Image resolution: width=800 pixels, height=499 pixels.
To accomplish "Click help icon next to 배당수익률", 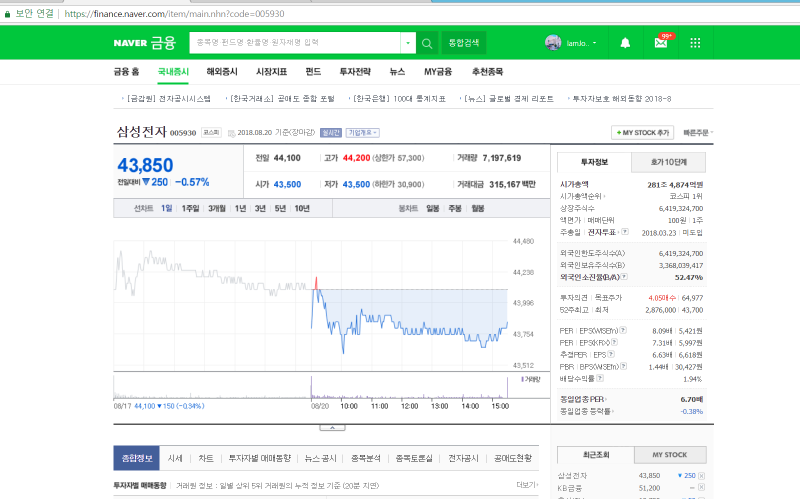I will pos(600,378).
